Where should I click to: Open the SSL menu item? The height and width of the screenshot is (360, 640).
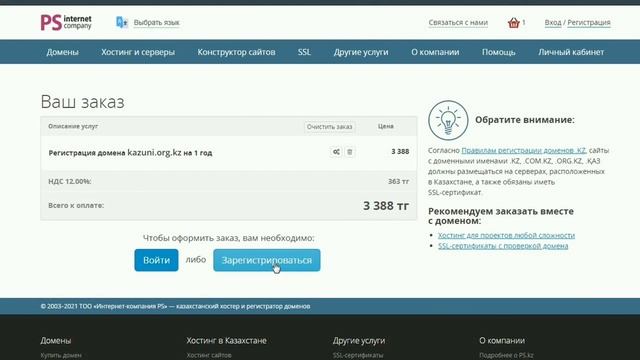[x=304, y=52]
